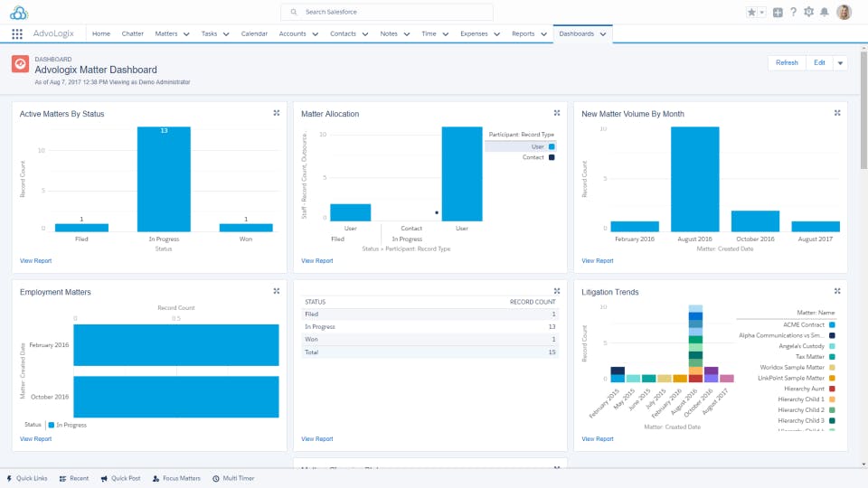Open the Matters tab dropdown chevron
Screen dimensions: 868x488
click(186, 34)
